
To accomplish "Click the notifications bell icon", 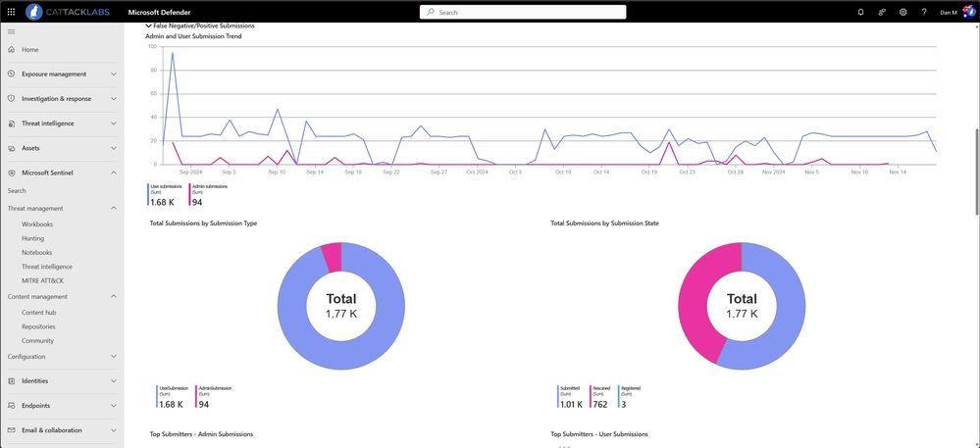I will (860, 12).
